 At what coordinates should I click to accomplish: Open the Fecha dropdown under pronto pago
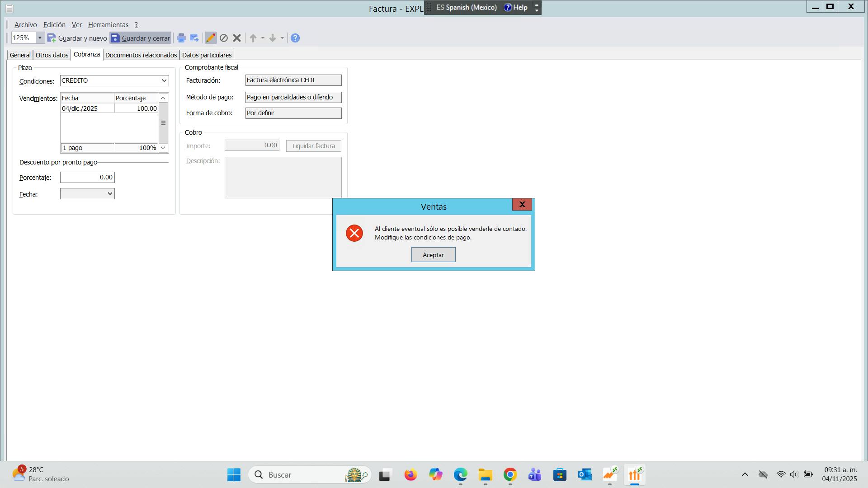point(109,194)
